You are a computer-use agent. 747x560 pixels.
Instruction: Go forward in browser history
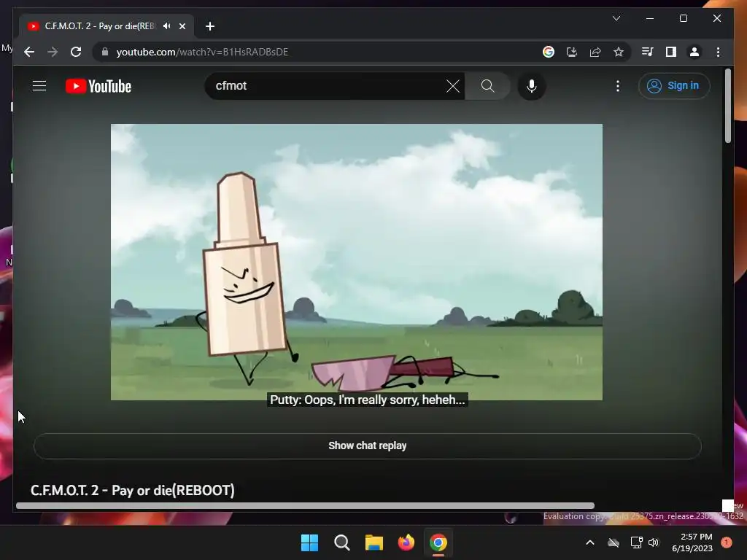point(53,52)
